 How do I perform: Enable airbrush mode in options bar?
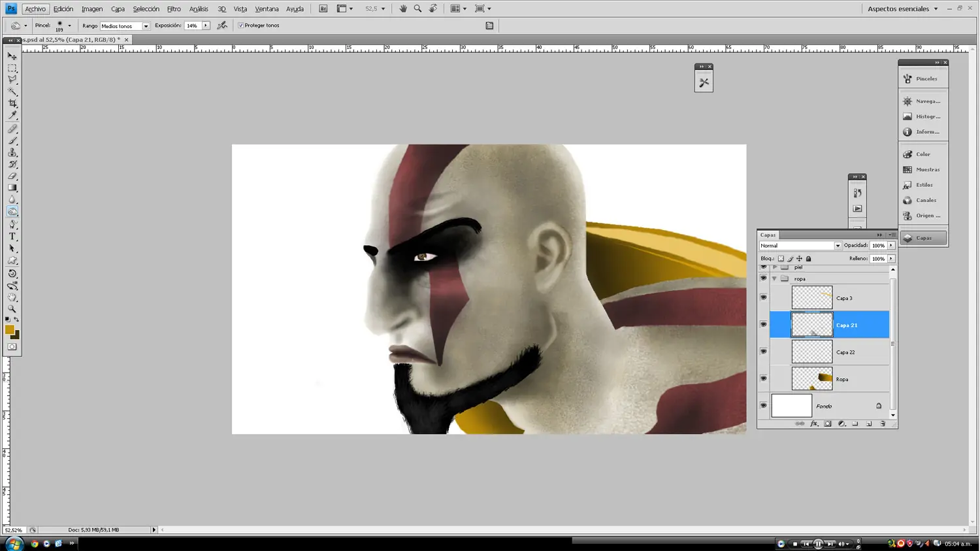[x=222, y=25]
